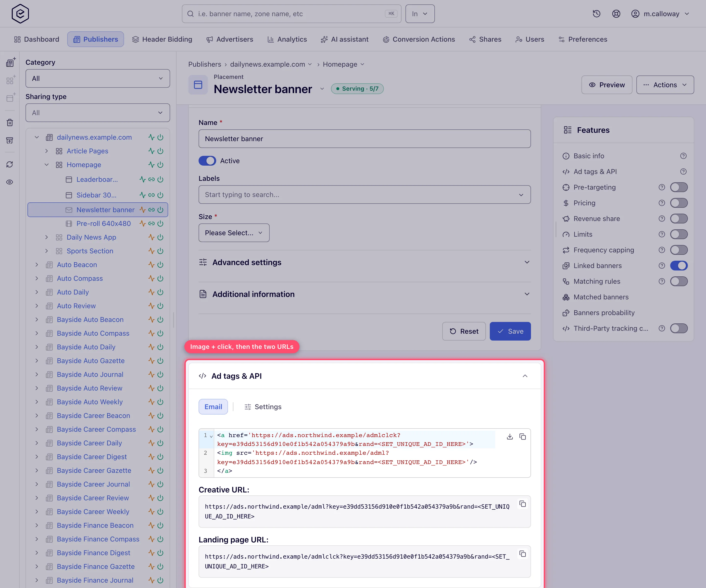Click link icon on Leaderboar... row
706x588 pixels.
click(152, 179)
